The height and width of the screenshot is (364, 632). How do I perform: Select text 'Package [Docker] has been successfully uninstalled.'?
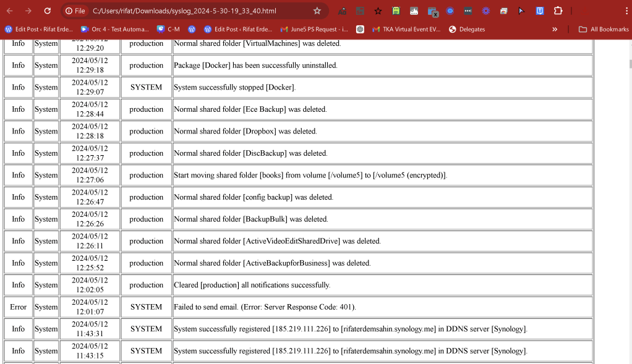point(255,66)
